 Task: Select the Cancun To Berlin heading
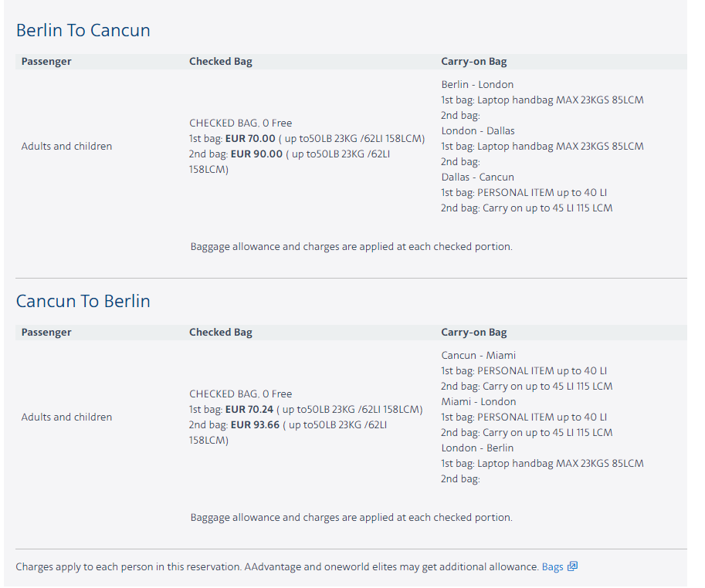[83, 302]
